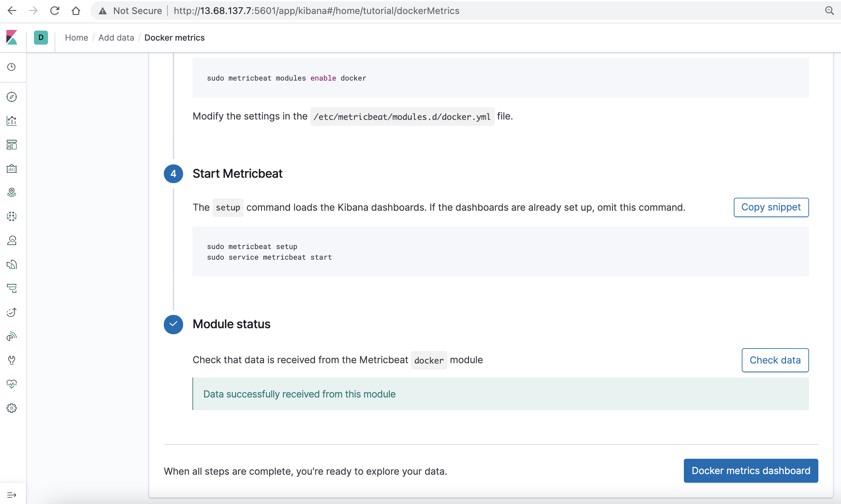Copy the Start Metricbeat snippet
Viewport: 841px width, 504px height.
pos(771,207)
